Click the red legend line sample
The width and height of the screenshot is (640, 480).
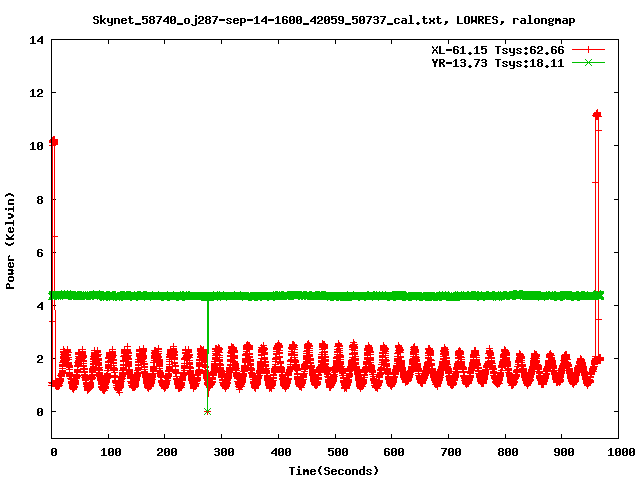coord(588,50)
